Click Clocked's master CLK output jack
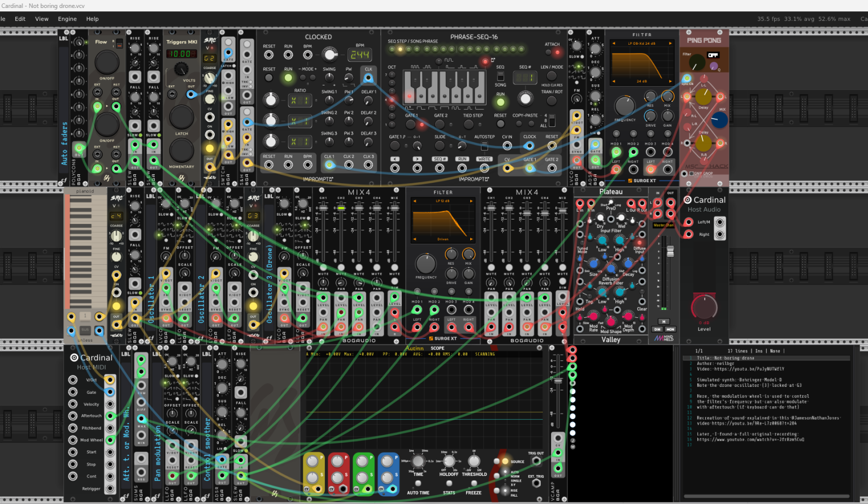This screenshot has height=504, width=868. tap(368, 77)
